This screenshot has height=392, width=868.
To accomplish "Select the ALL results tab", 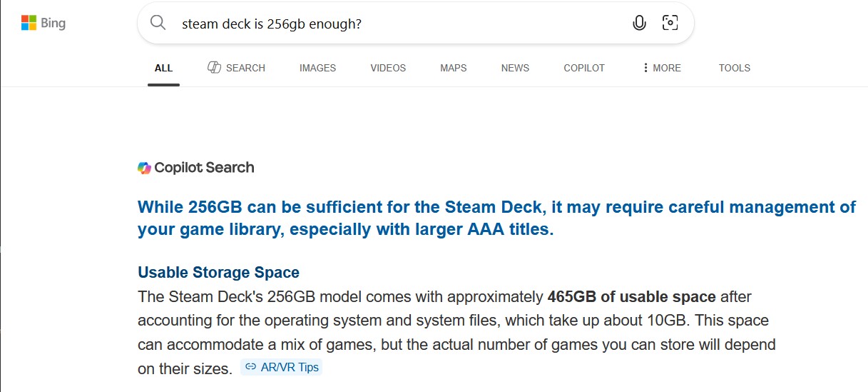I will click(x=163, y=68).
